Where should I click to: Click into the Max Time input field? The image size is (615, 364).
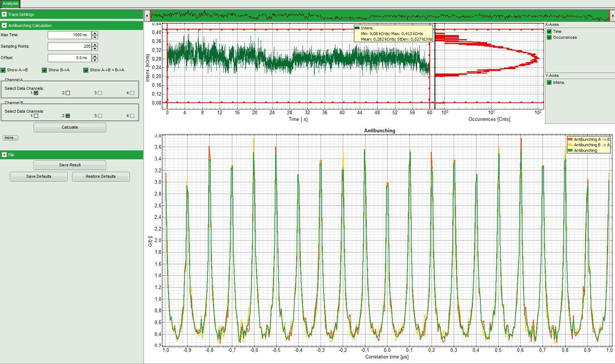(70, 35)
